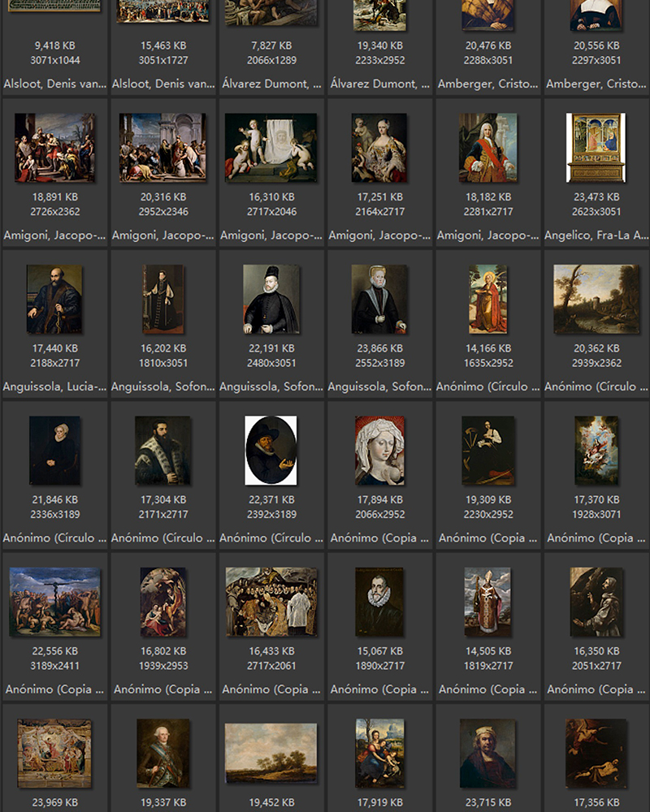
Task: Click the 17,251 KB Amigoni lady portrait
Action: (x=379, y=147)
